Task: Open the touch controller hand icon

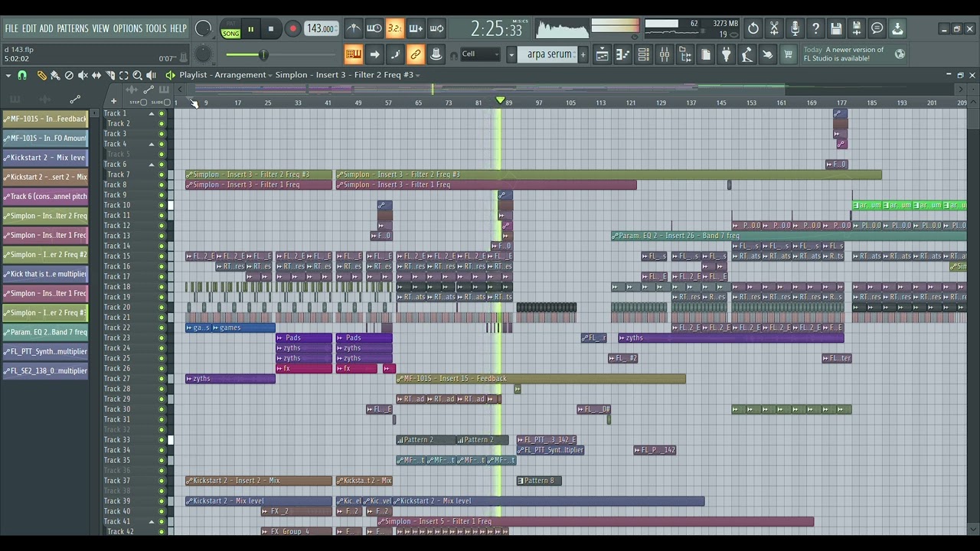Action: pos(767,54)
